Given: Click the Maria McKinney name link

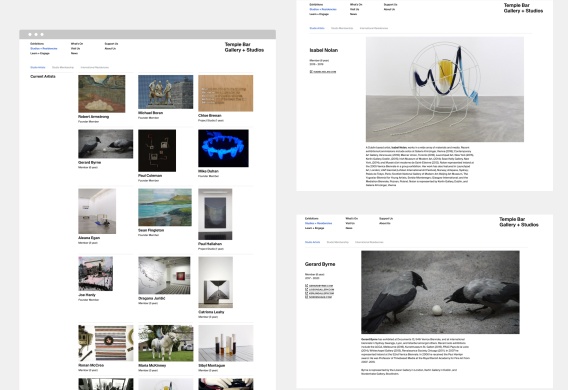Looking at the screenshot, I should click(x=152, y=365).
